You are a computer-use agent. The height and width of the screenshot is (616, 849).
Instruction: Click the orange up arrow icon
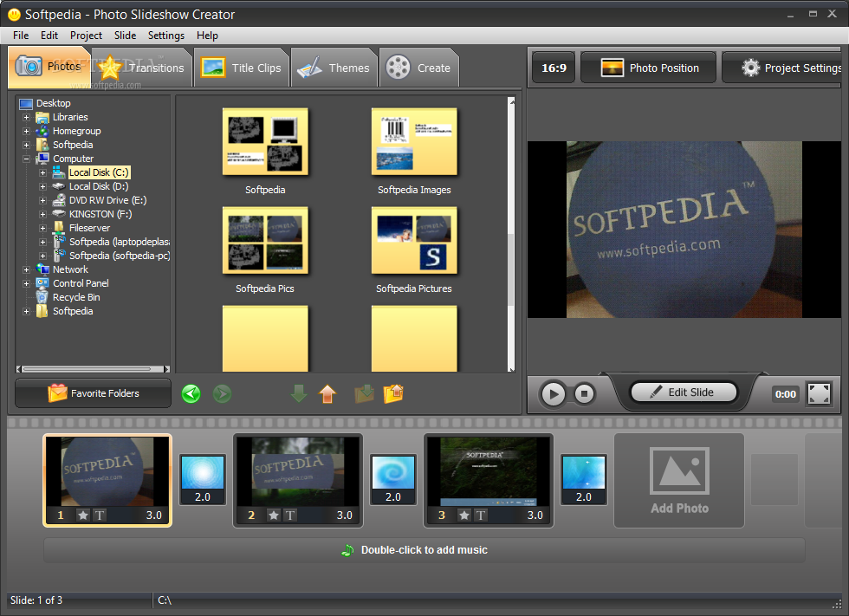click(x=327, y=393)
